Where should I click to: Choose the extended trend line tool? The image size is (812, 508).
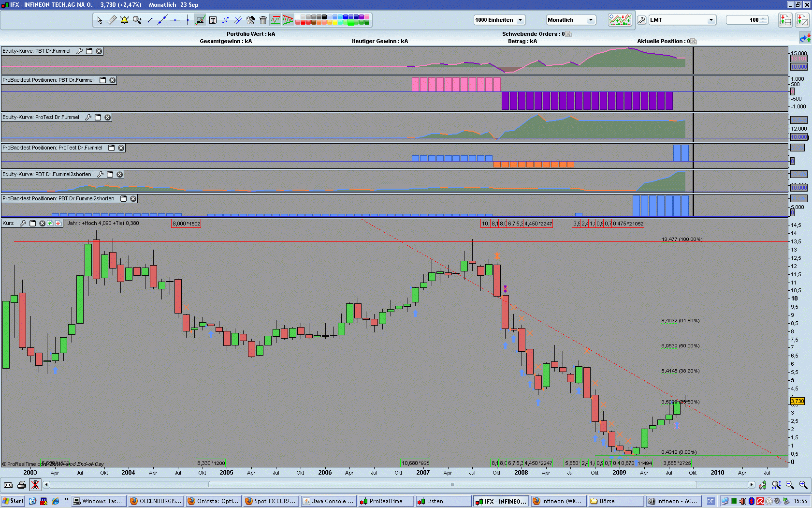162,20
